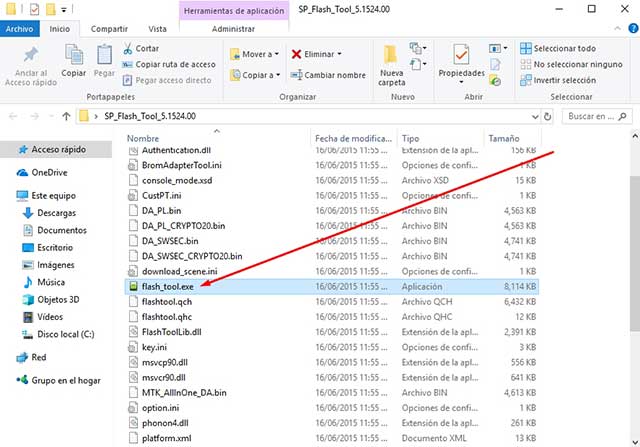Click the flash_tool.exe green application icon

133,287
